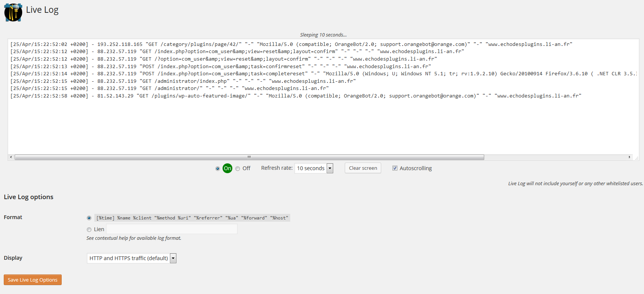Click the Sleeping 10 seconds status text
The height and width of the screenshot is (294, 644).
coord(323,35)
